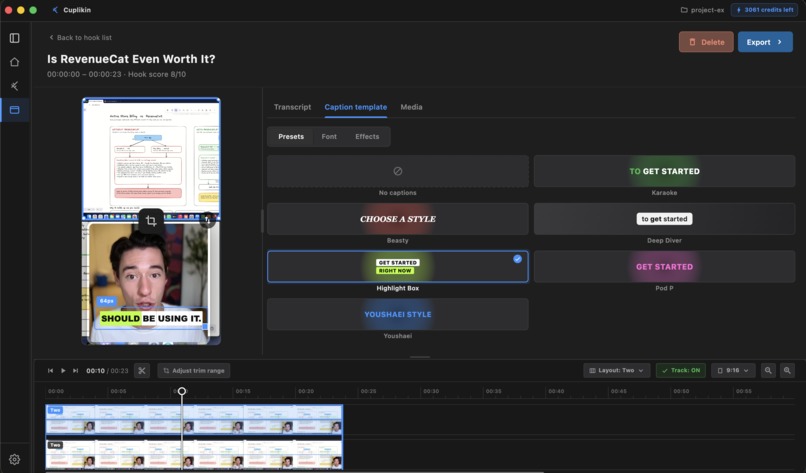This screenshot has width=806, height=473.
Task: Click the 00:20 mark on timeline ruler
Action: coord(306,391)
